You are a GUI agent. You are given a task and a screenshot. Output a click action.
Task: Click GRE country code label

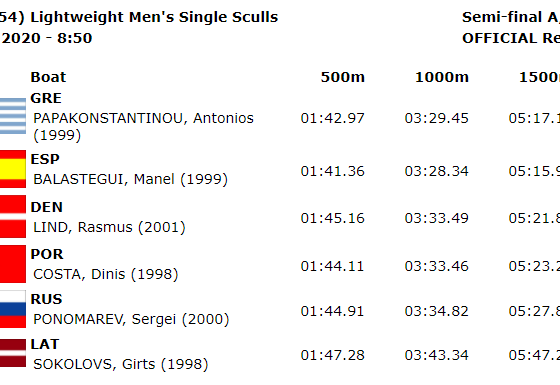[46, 98]
